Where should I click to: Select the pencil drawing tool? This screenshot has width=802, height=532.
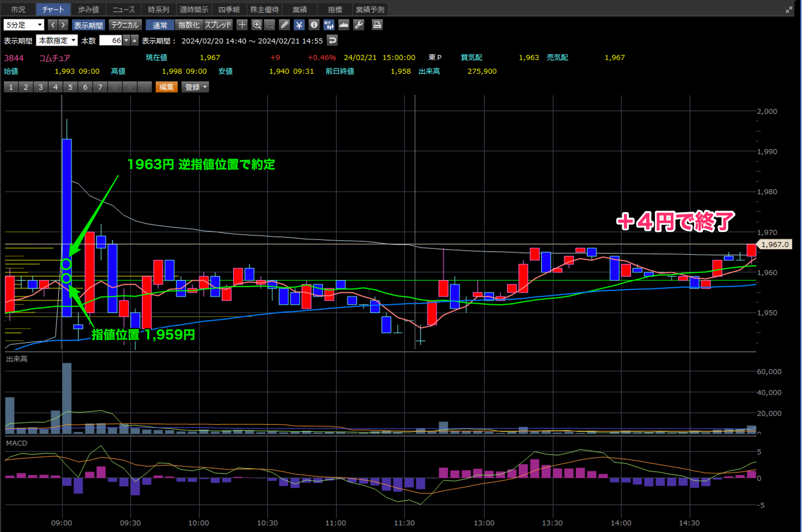284,25
